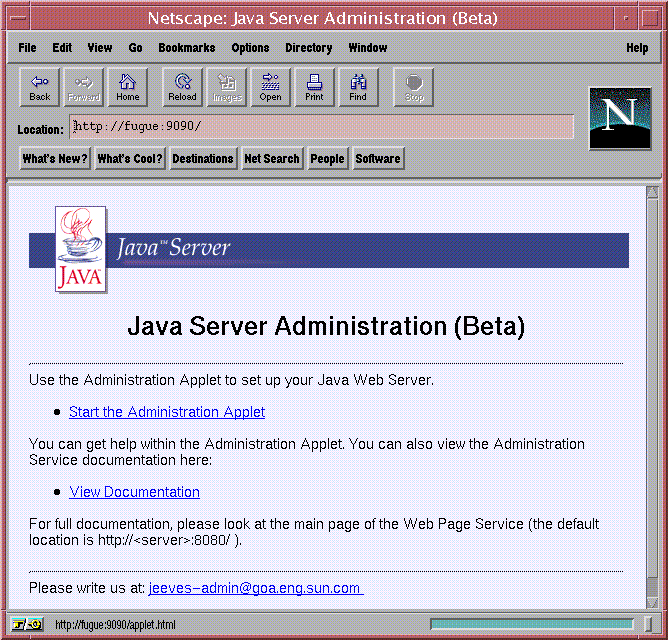The height and width of the screenshot is (640, 668).
Task: Click the Software button
Action: [x=378, y=159]
